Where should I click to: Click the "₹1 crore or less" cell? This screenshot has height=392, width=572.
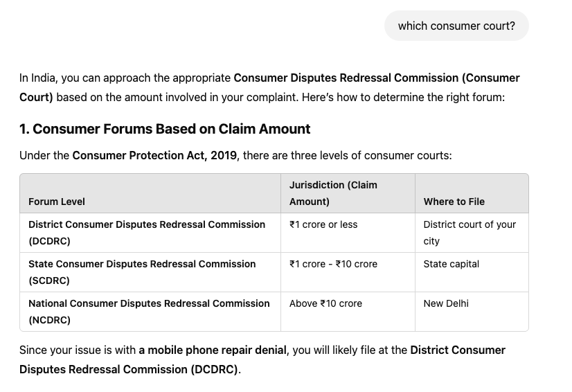(323, 224)
